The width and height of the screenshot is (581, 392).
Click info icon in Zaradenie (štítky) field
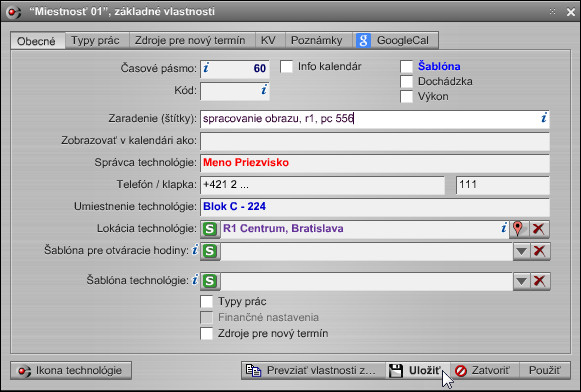coord(544,118)
